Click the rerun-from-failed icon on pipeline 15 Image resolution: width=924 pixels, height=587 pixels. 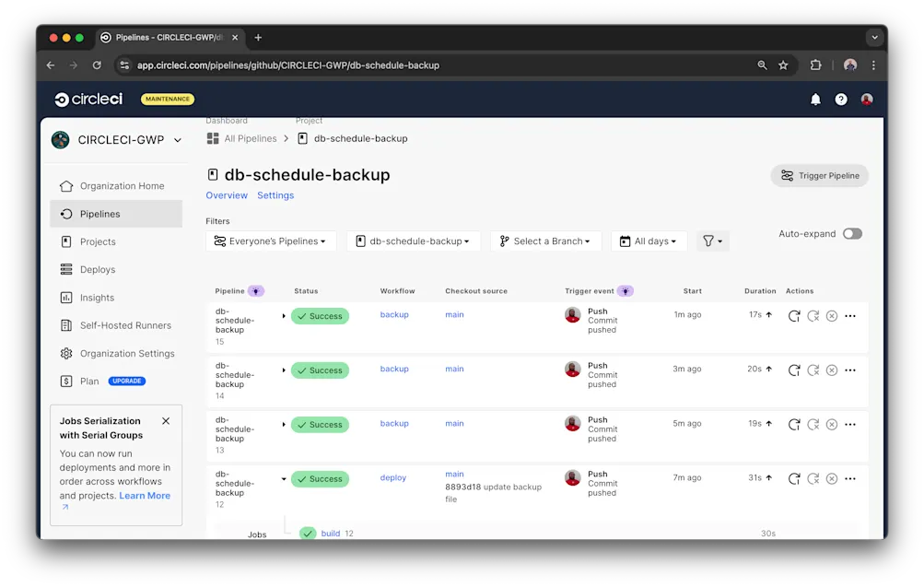(x=813, y=315)
